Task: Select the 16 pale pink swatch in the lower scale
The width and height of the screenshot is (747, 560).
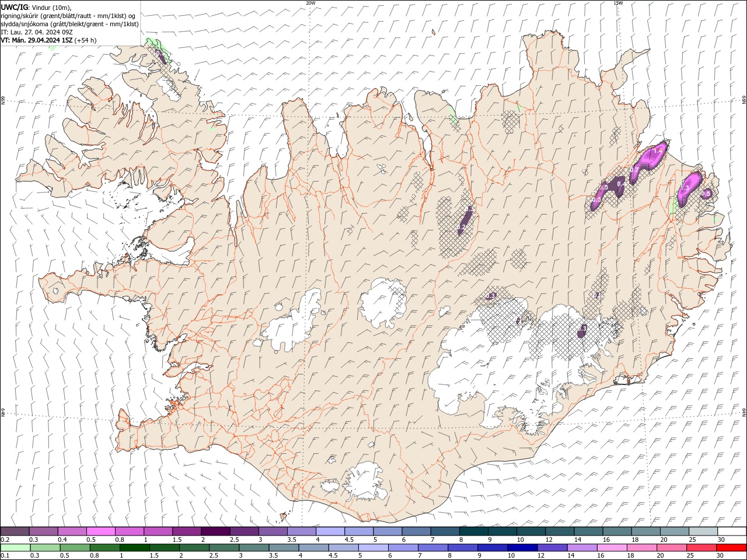Action: click(611, 548)
